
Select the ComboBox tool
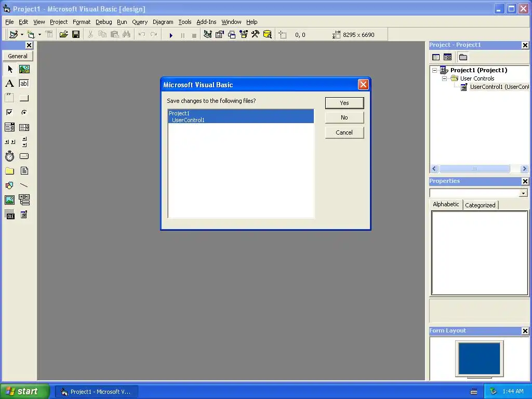click(x=10, y=127)
